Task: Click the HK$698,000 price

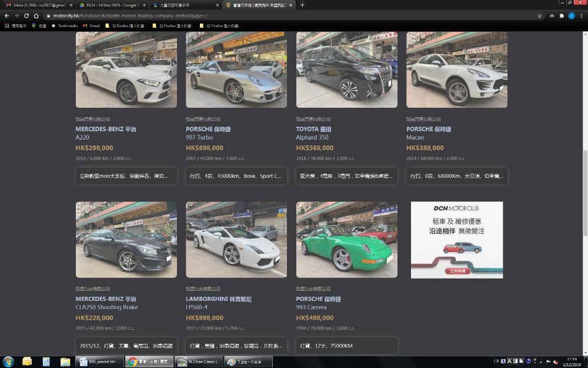Action: point(205,148)
